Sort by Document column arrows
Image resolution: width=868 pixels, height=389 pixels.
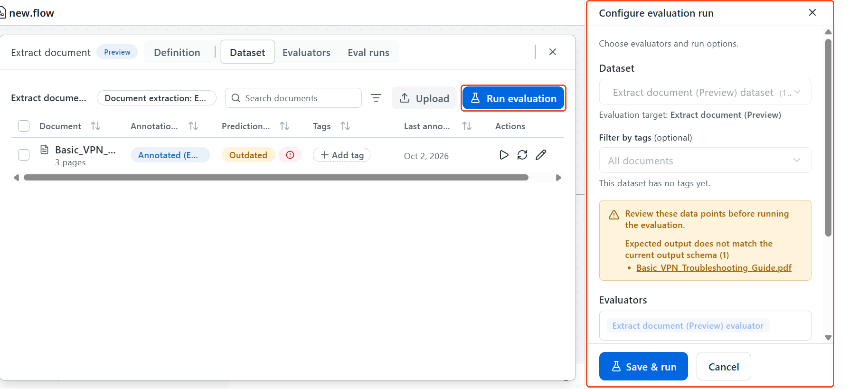coord(95,126)
